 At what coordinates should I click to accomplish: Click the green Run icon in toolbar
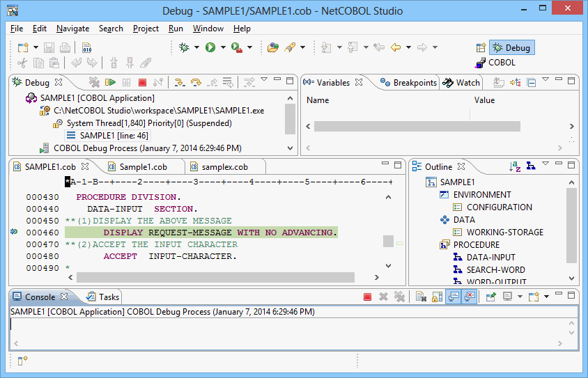(x=210, y=47)
